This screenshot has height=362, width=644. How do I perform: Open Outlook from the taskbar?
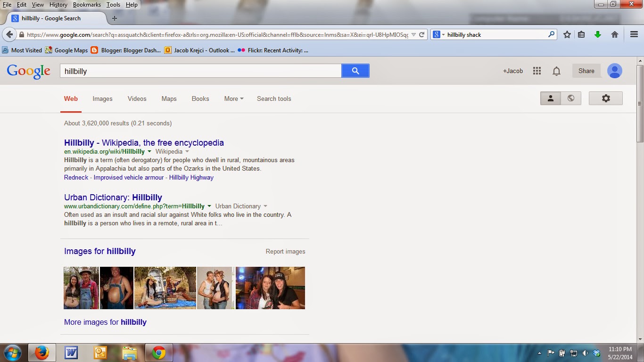100,353
